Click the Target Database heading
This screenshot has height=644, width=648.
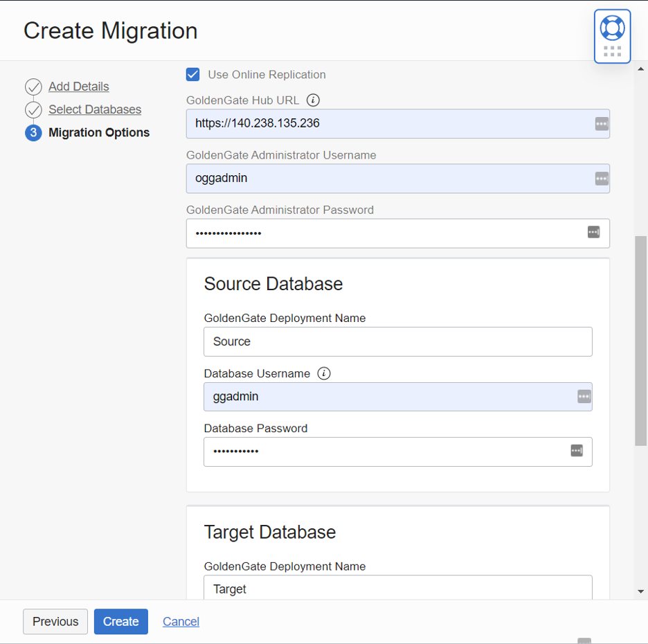coord(270,532)
